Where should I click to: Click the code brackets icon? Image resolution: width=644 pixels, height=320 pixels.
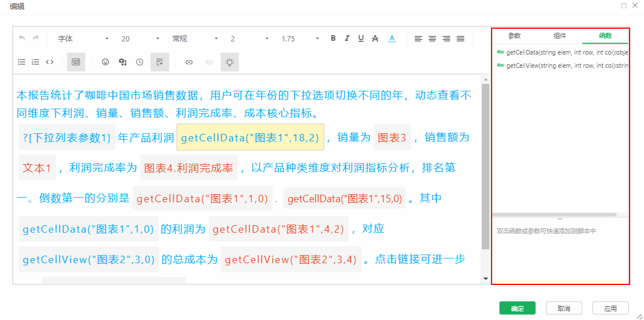49,62
